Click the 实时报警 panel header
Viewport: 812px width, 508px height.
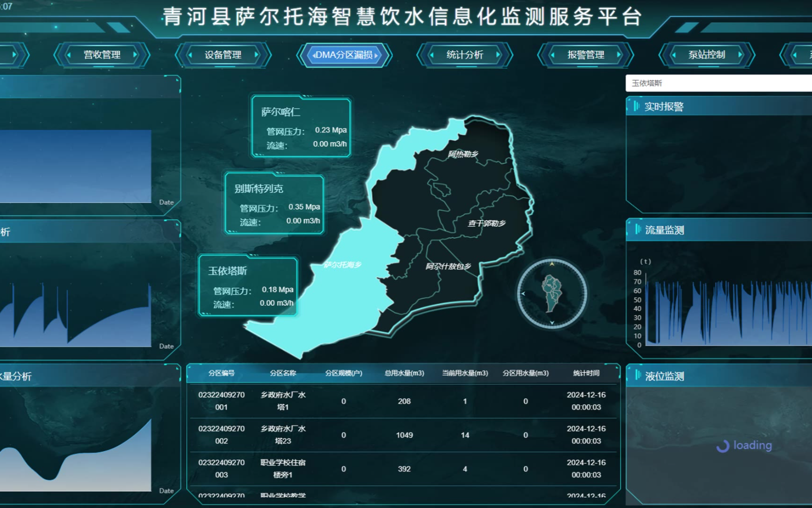click(x=719, y=106)
